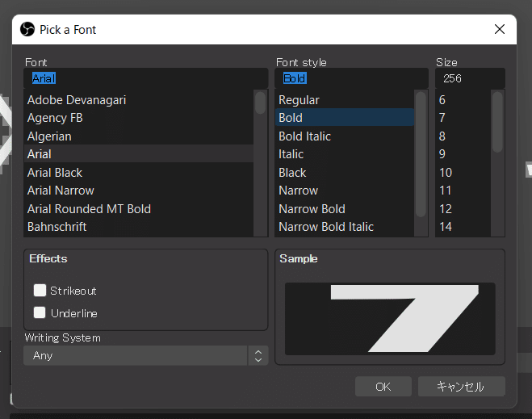Click the OBS logo icon in title bar
The height and width of the screenshot is (419, 532).
click(27, 30)
